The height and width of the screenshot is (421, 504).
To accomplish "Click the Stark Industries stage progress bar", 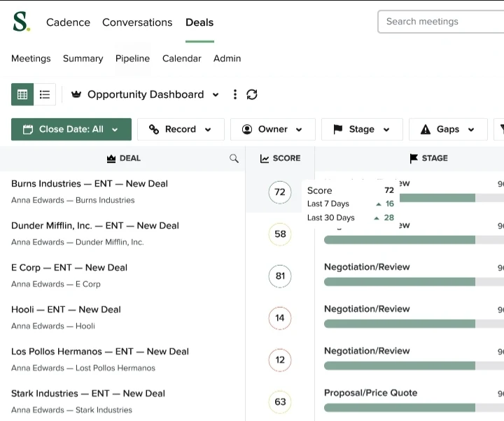I will (x=414, y=408).
